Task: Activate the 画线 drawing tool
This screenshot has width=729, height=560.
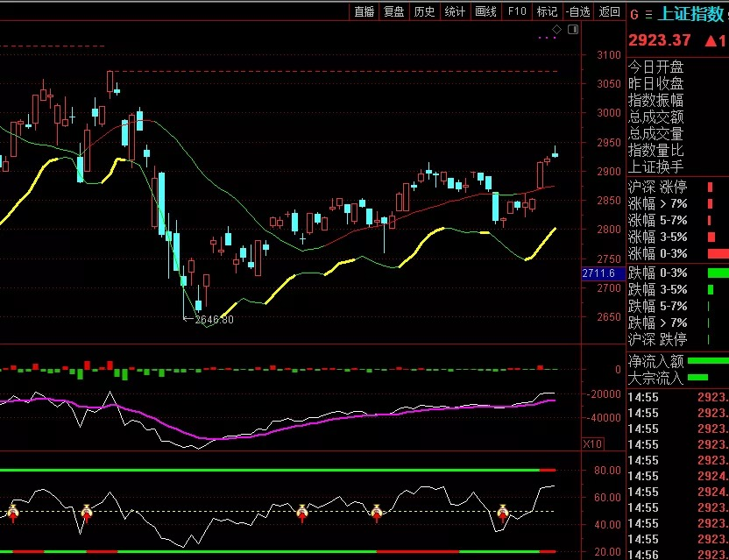Action: [485, 11]
